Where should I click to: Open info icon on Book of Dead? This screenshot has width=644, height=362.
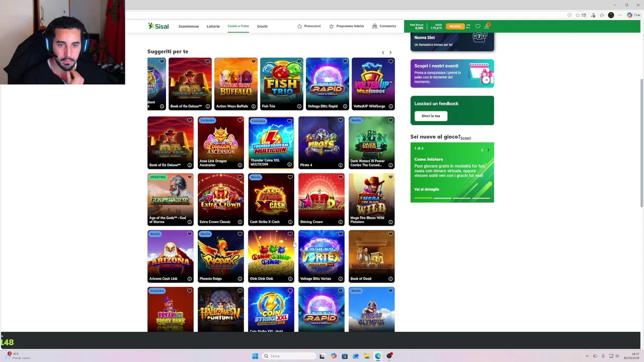pos(390,279)
